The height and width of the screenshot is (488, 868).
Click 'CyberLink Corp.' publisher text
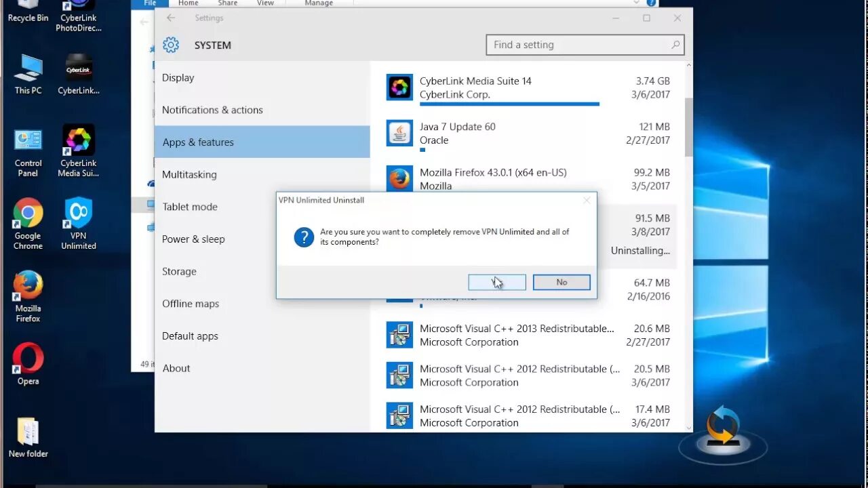pos(455,94)
